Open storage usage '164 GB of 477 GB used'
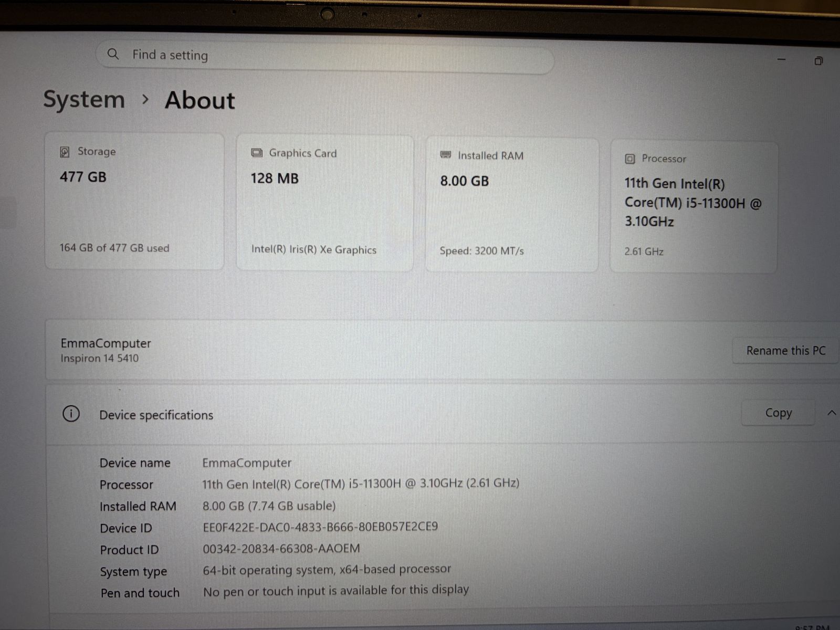This screenshot has height=630, width=840. 114,248
